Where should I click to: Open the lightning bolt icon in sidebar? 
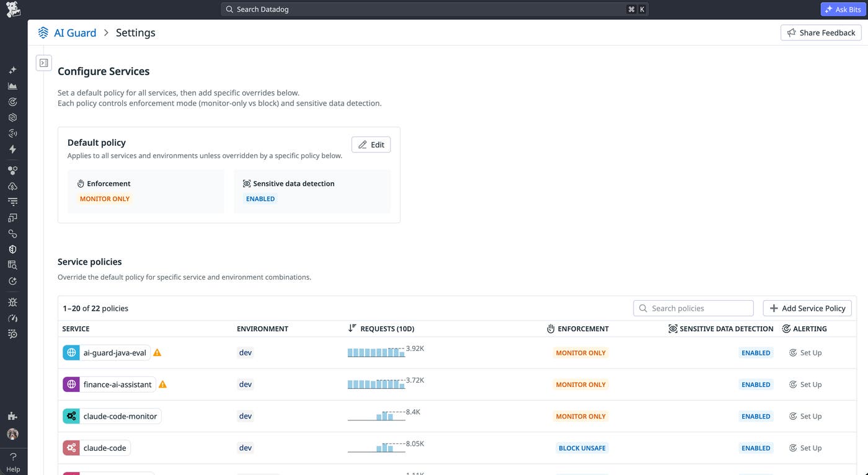point(12,149)
